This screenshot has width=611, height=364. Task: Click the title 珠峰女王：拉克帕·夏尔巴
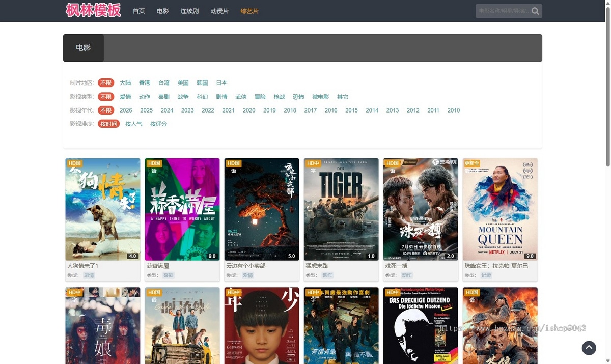pyautogui.click(x=496, y=266)
